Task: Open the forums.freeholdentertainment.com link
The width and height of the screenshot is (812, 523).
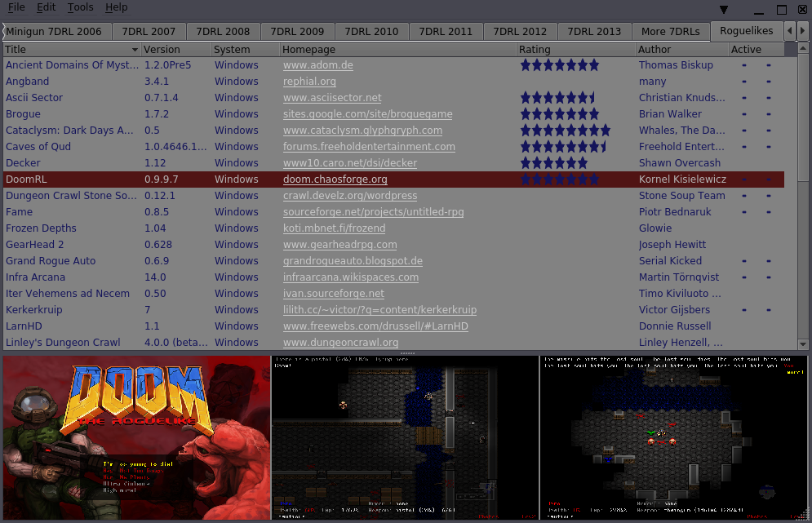Action: 369,147
